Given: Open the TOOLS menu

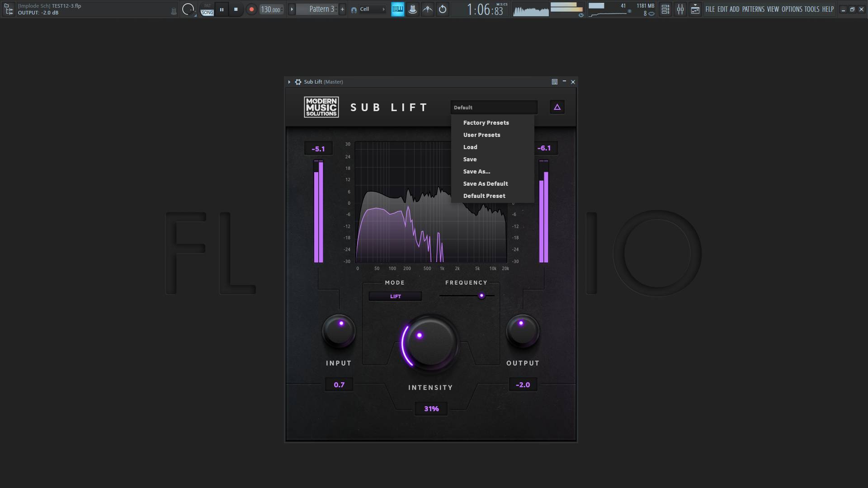Looking at the screenshot, I should (x=811, y=9).
